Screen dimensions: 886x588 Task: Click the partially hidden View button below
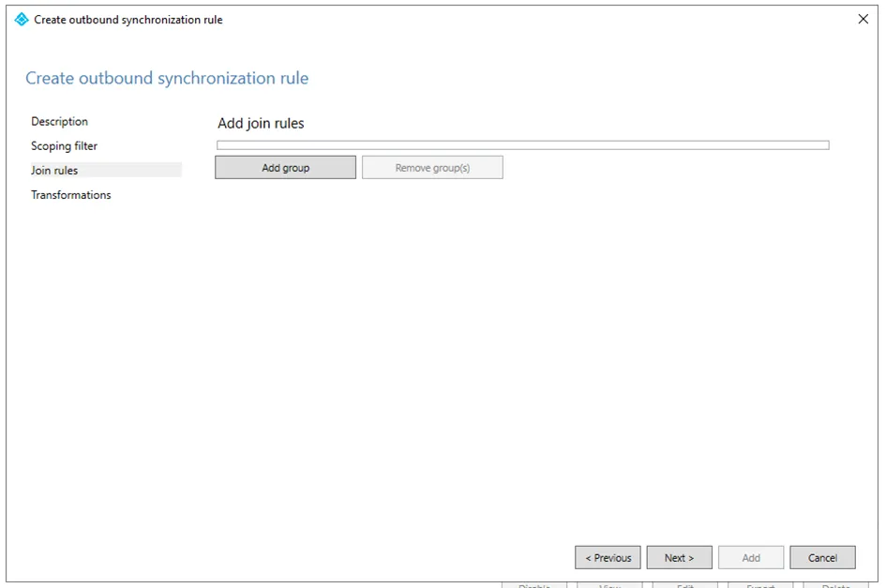(x=609, y=585)
